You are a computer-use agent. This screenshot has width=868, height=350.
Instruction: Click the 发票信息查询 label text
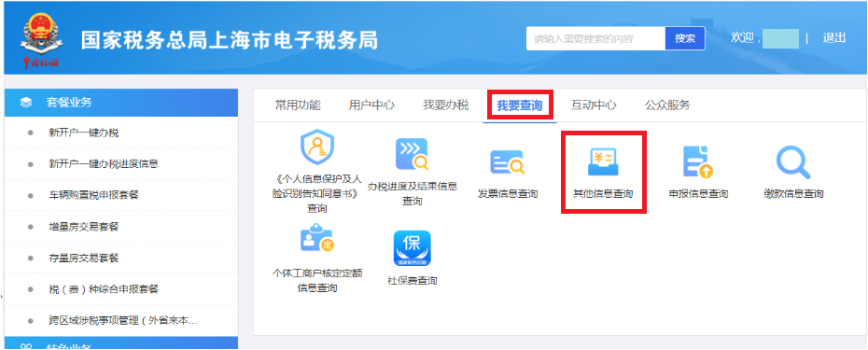[508, 194]
